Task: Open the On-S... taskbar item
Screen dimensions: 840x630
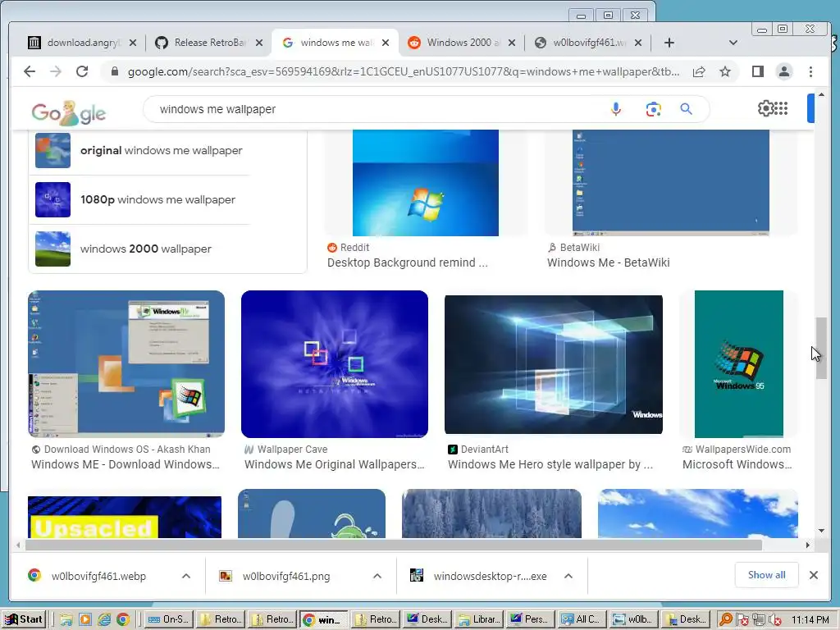Action: 168,619
